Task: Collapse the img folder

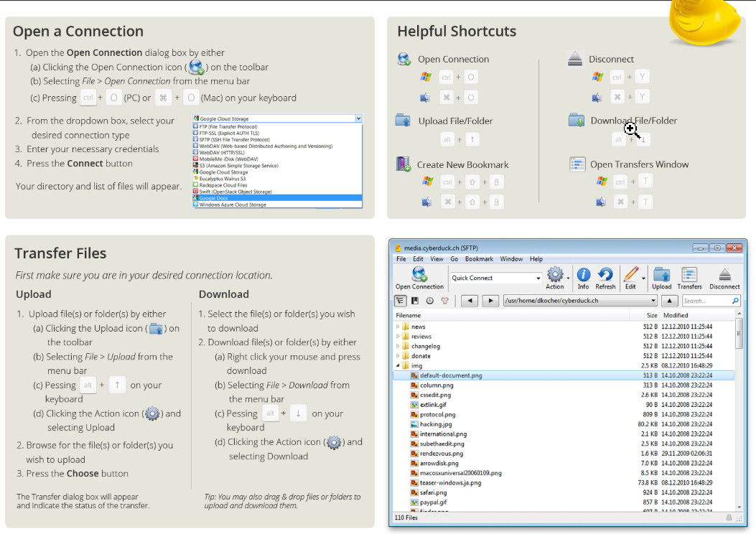Action: point(398,366)
